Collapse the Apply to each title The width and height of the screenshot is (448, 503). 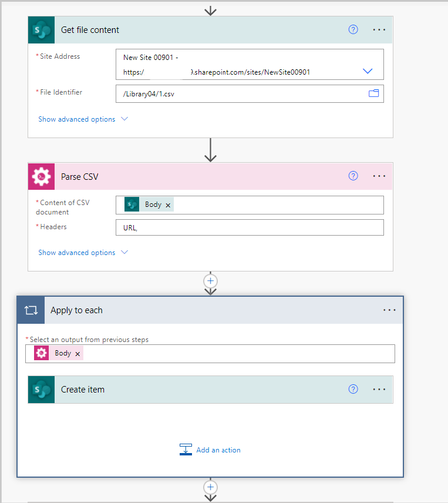tap(76, 310)
